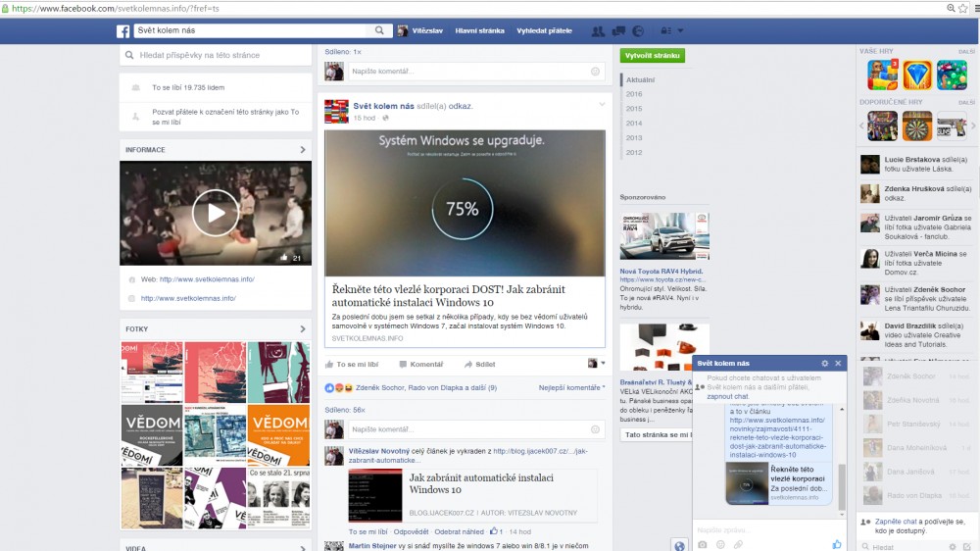This screenshot has height=551, width=980.
Task: Go to 'Hlavní stránka' in top bar
Action: (x=479, y=31)
